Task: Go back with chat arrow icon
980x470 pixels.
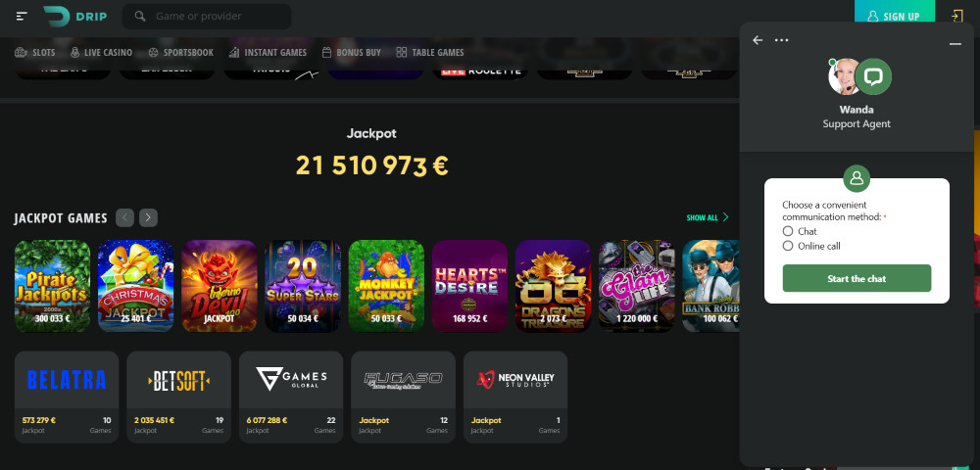Action: pyautogui.click(x=758, y=40)
